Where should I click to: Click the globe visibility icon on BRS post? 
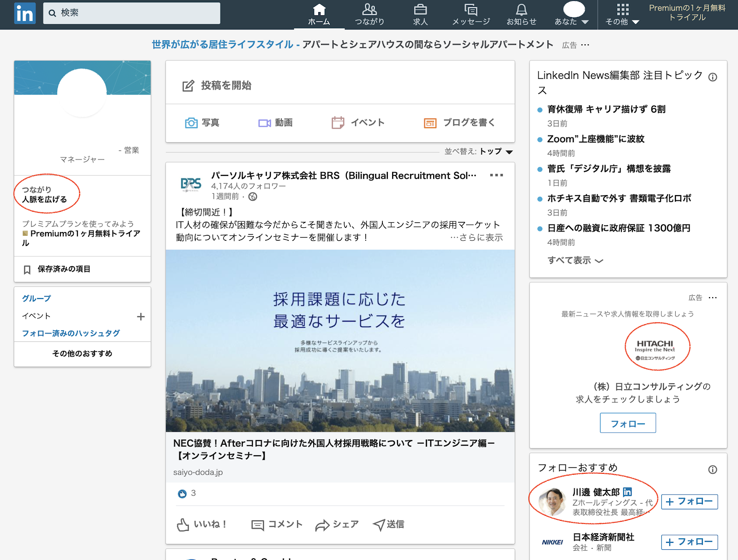253,197
